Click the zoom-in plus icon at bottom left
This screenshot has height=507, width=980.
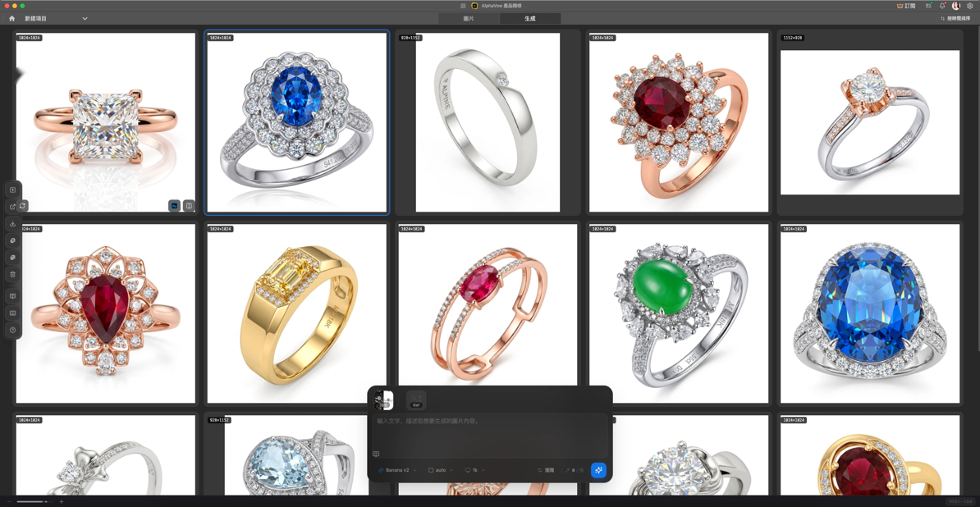62,501
